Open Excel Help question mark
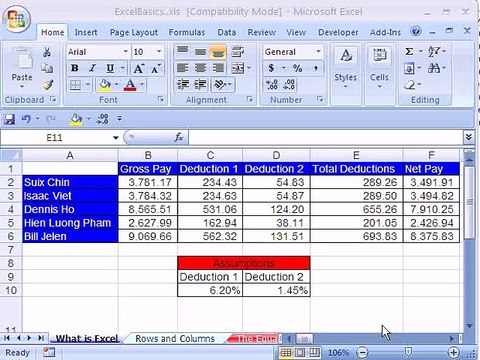480x360 pixels. pos(415,31)
